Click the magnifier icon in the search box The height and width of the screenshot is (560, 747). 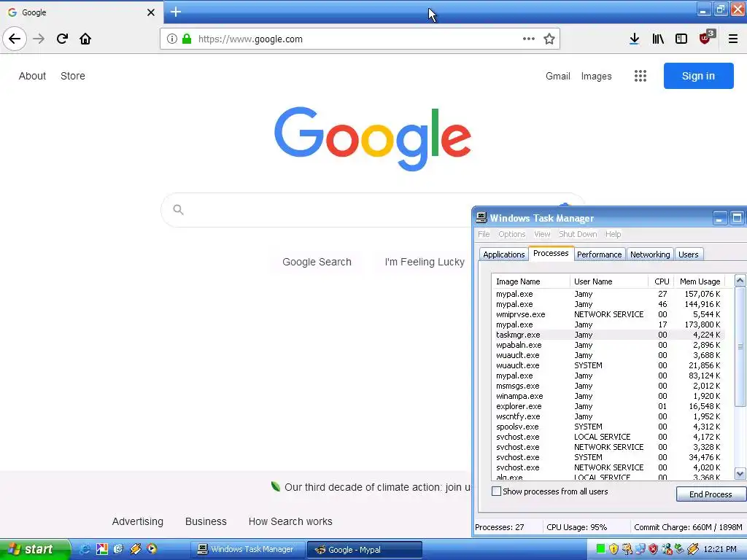[178, 209]
